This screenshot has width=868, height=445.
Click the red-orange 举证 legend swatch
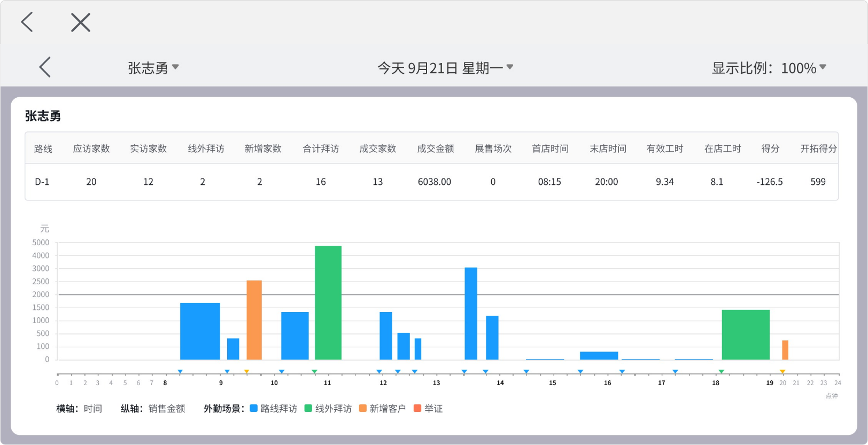point(417,408)
